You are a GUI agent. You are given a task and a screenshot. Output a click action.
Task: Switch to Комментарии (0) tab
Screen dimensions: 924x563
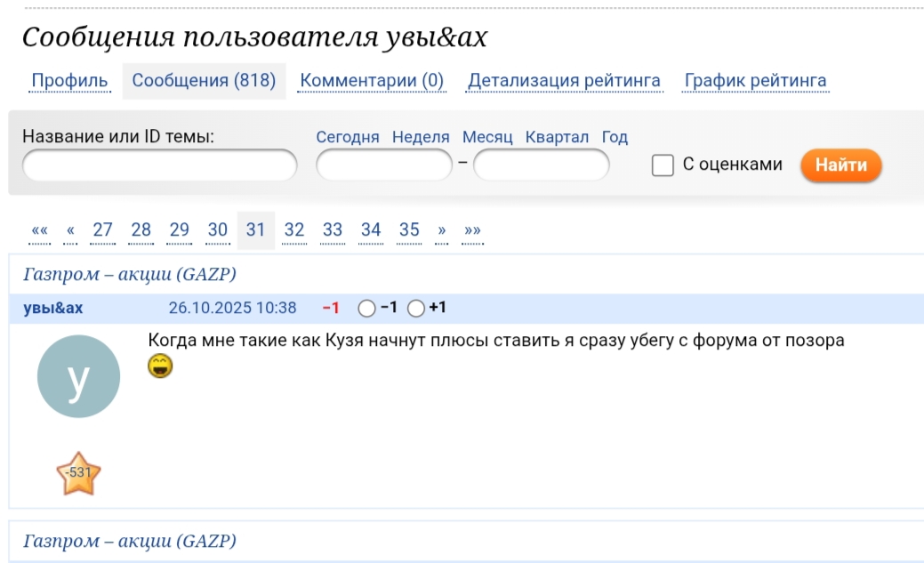[x=372, y=80]
